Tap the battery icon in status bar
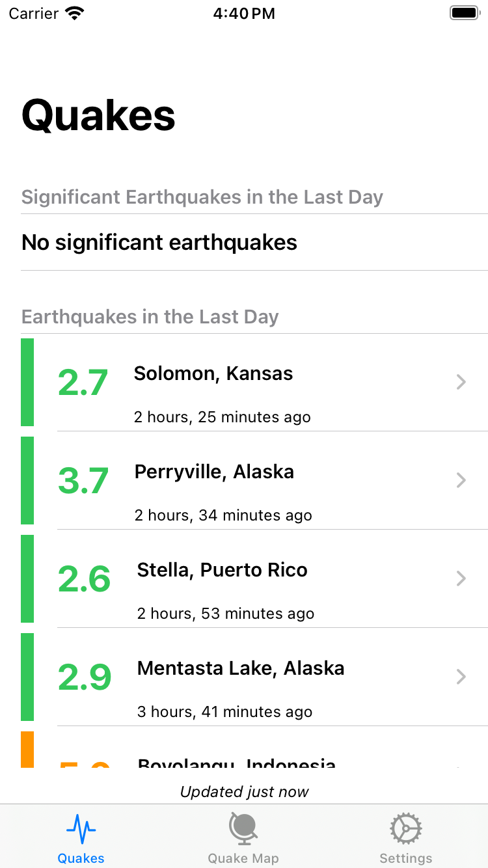The height and width of the screenshot is (868, 488). 465,13
